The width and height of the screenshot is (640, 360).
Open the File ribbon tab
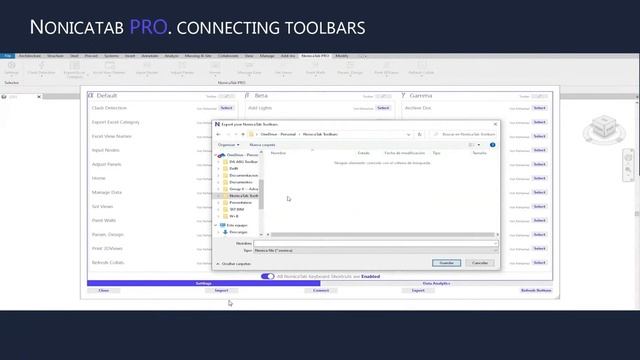[8, 56]
